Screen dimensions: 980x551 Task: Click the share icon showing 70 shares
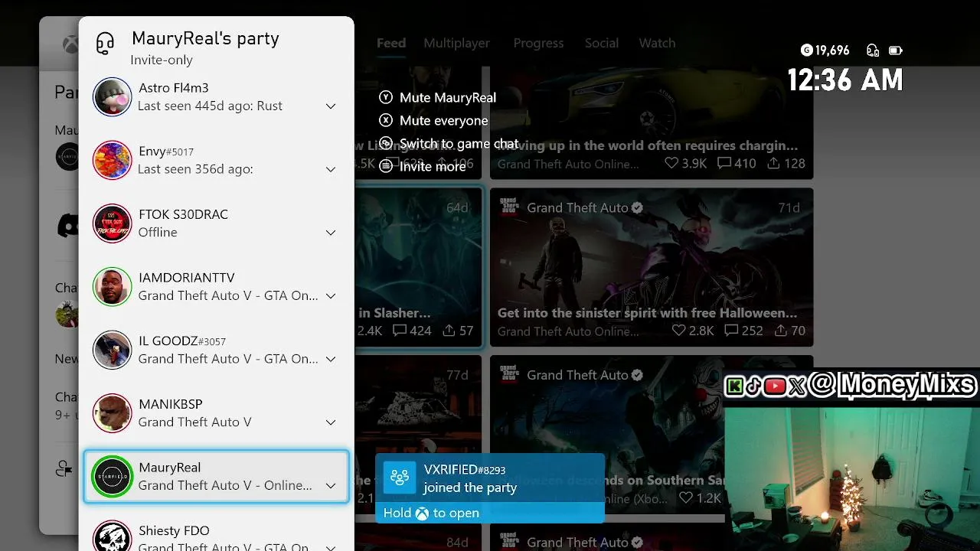[x=780, y=331]
